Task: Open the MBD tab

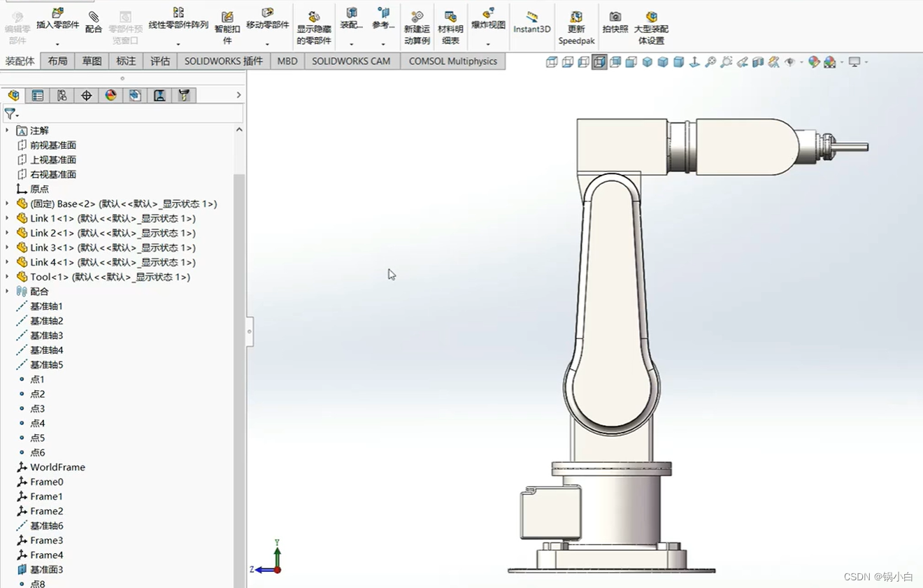Action: (x=287, y=62)
